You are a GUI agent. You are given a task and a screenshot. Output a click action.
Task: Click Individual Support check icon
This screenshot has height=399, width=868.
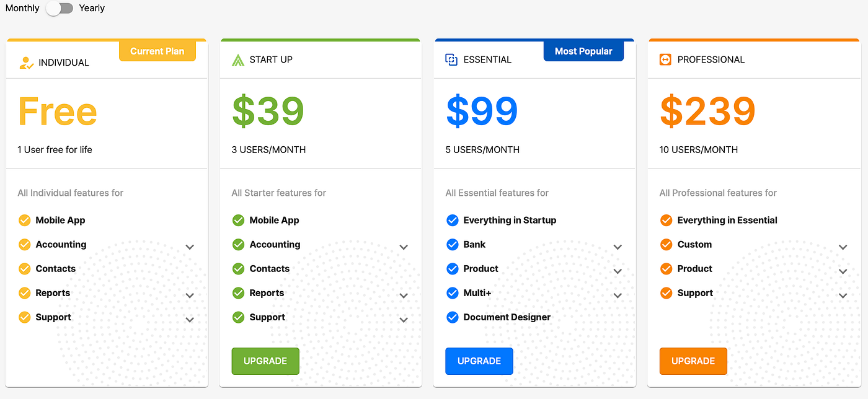[25, 317]
